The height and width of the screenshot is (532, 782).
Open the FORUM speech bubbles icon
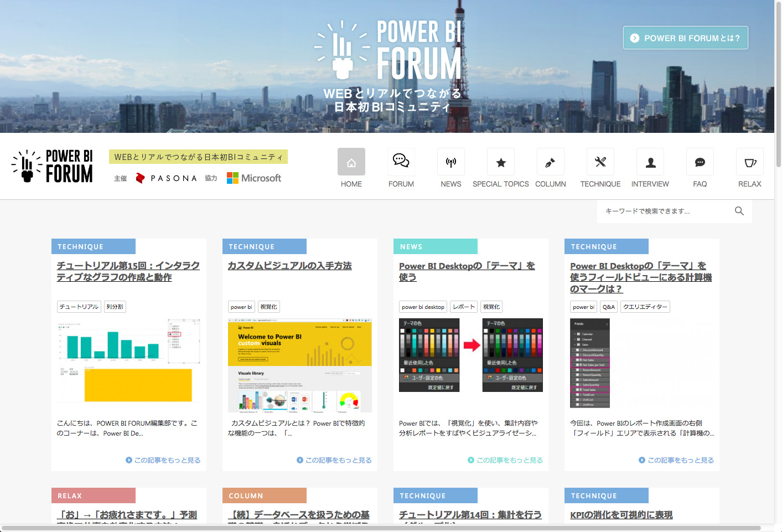click(x=401, y=162)
